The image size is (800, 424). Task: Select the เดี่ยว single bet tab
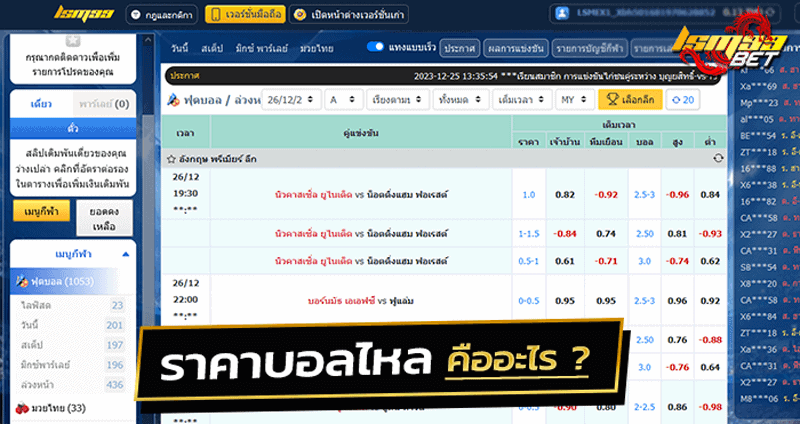click(x=41, y=104)
